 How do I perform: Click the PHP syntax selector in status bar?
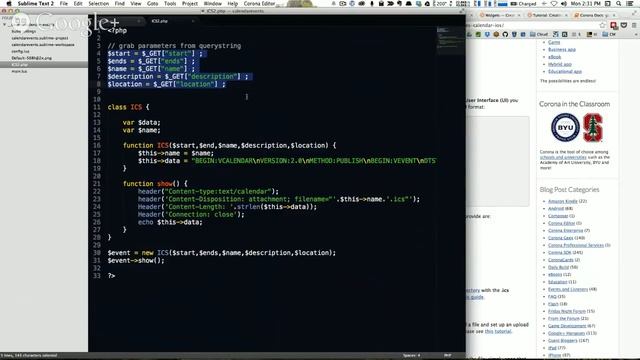tap(447, 356)
